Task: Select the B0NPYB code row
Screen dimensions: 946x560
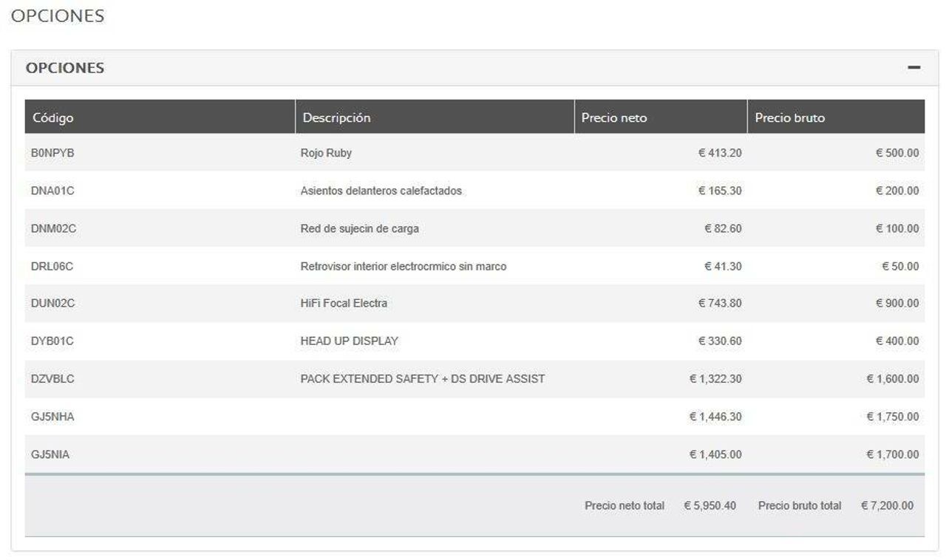Action: point(52,153)
